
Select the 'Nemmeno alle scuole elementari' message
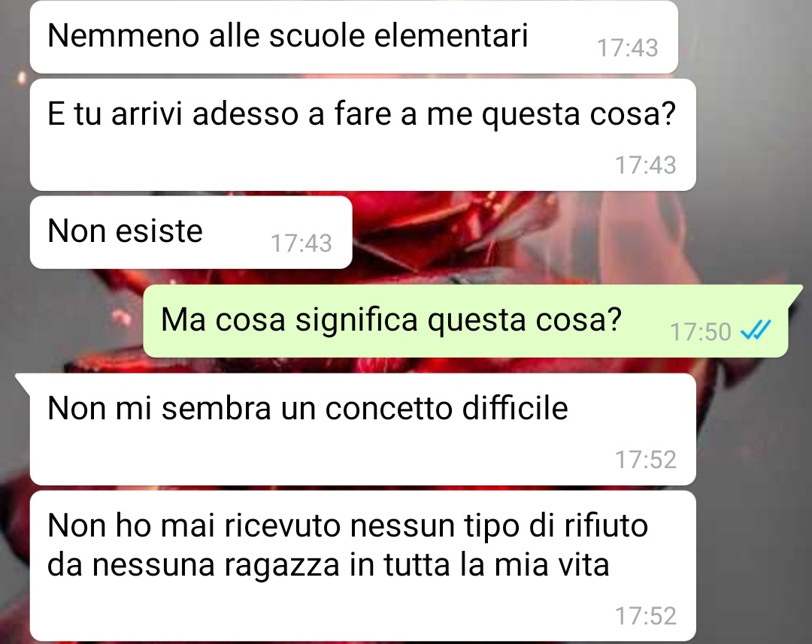pyautogui.click(x=353, y=37)
